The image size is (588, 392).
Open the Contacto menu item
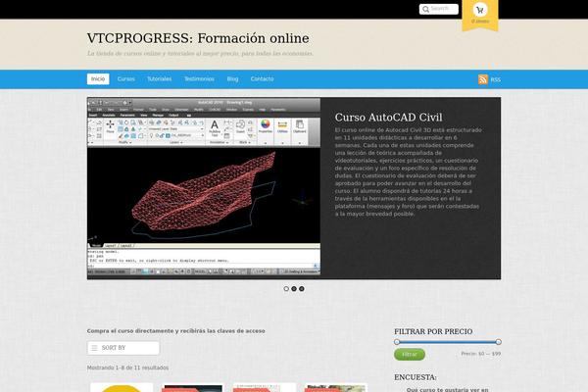(262, 78)
